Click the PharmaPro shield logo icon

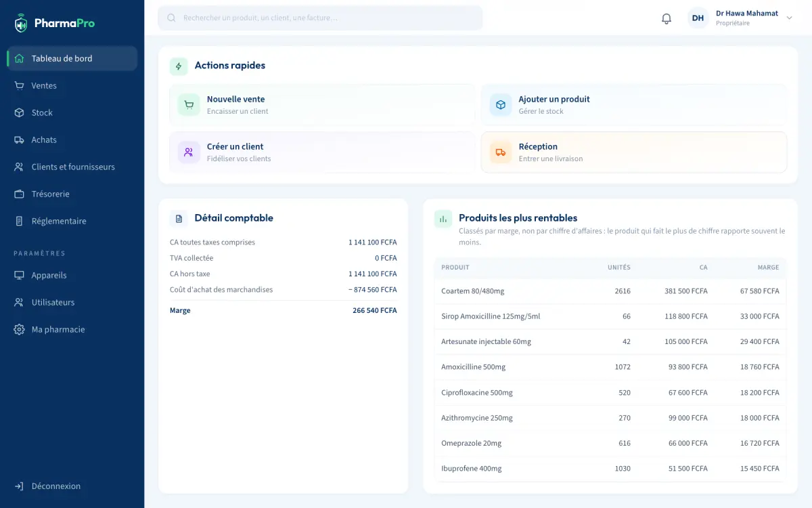click(21, 23)
